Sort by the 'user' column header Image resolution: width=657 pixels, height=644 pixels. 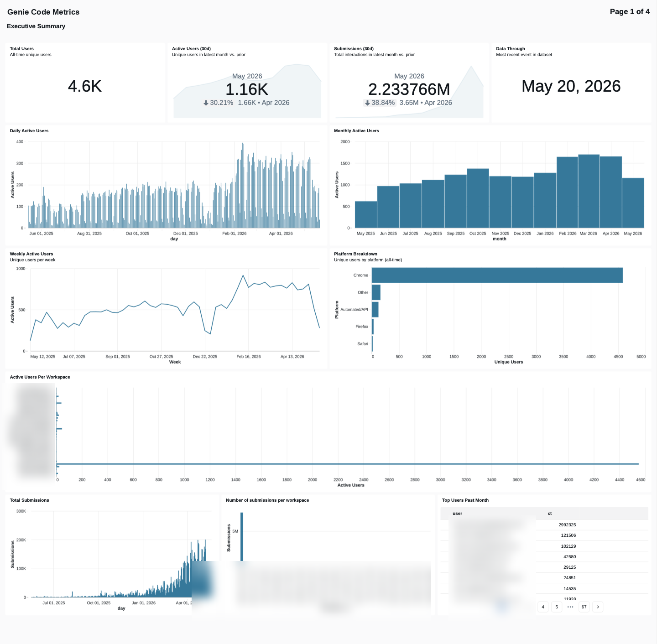click(457, 514)
